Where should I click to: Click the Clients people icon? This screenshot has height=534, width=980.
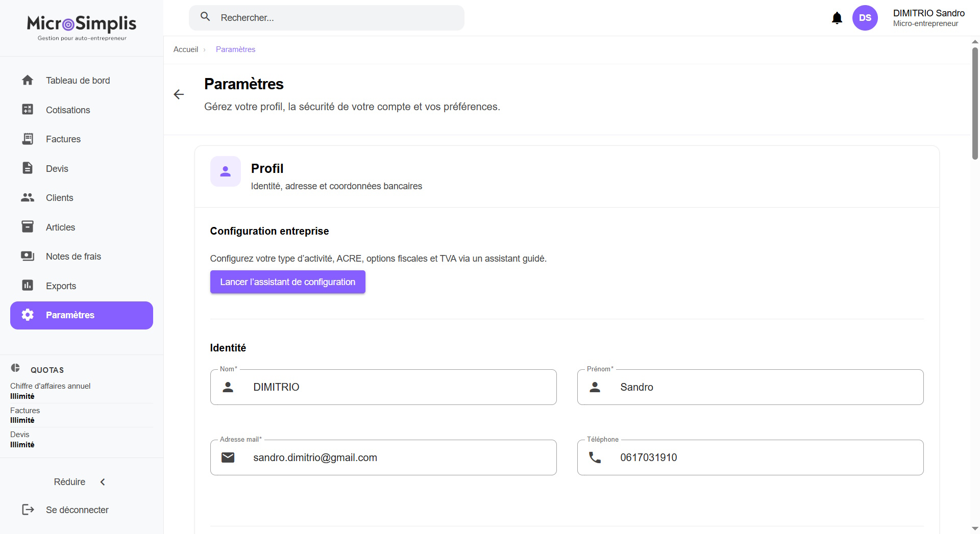tap(28, 197)
